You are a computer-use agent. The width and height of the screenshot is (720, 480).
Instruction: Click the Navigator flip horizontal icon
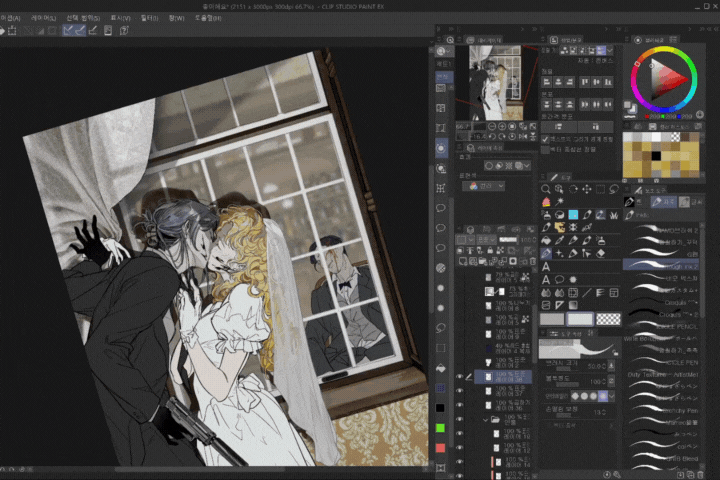click(523, 136)
